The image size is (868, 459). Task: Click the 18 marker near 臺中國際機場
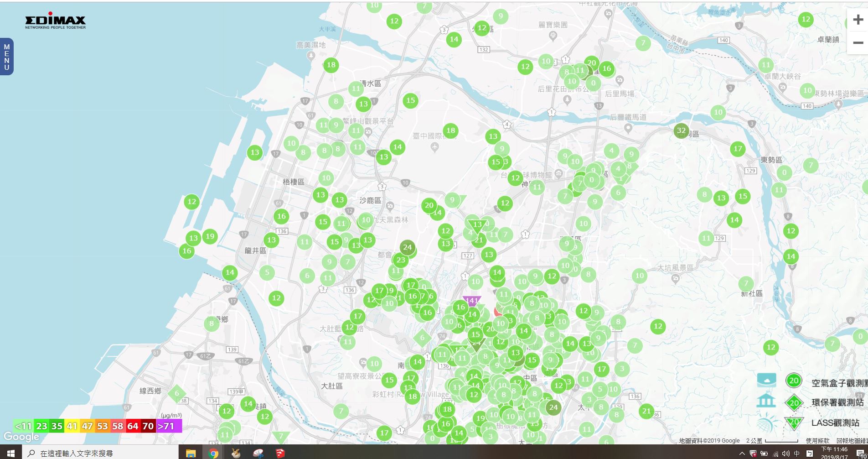tap(450, 130)
